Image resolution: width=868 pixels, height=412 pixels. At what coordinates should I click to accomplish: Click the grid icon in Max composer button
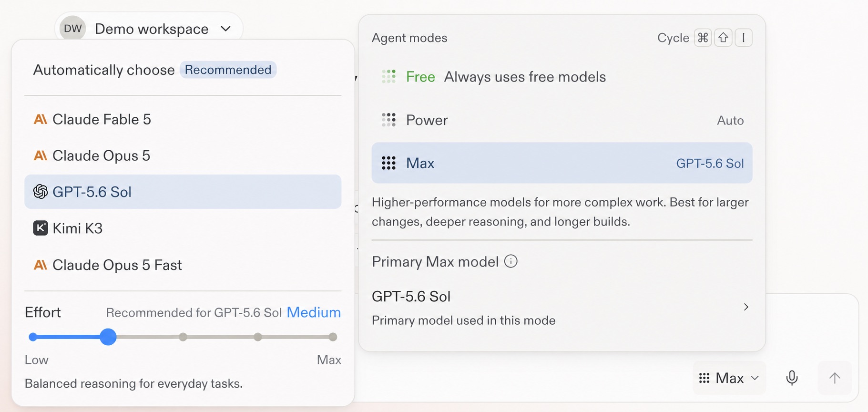[x=704, y=378]
